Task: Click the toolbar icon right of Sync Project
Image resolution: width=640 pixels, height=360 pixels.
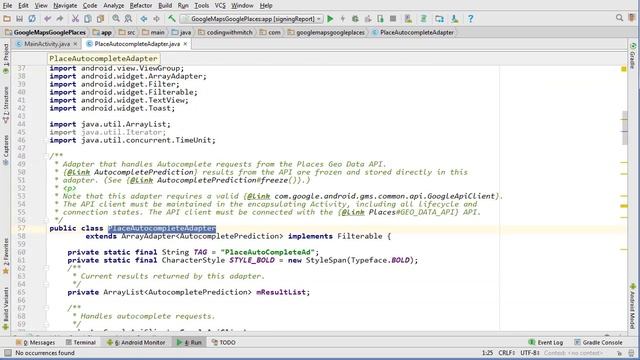Action: pyautogui.click(x=439, y=19)
